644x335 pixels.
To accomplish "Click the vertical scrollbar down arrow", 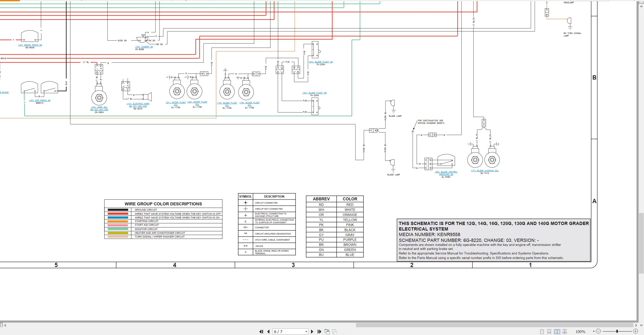I will 641,325.
